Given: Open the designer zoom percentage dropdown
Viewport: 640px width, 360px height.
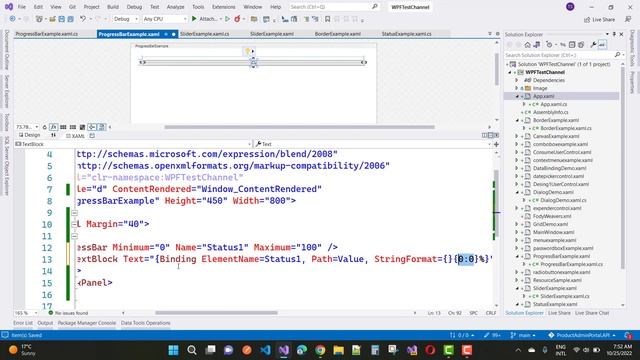Looking at the screenshot, I should coord(27,127).
